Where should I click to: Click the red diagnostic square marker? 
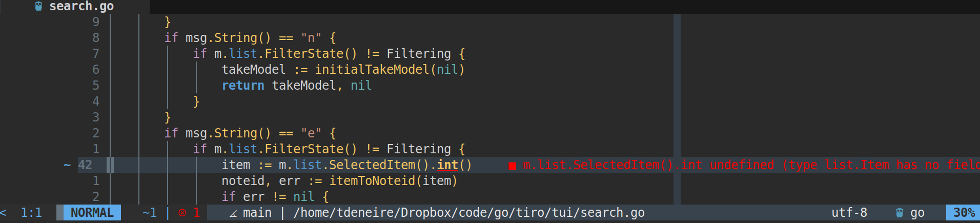click(512, 166)
